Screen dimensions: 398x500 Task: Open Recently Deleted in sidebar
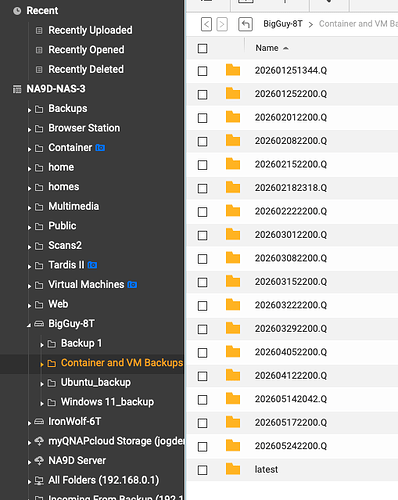[86, 69]
